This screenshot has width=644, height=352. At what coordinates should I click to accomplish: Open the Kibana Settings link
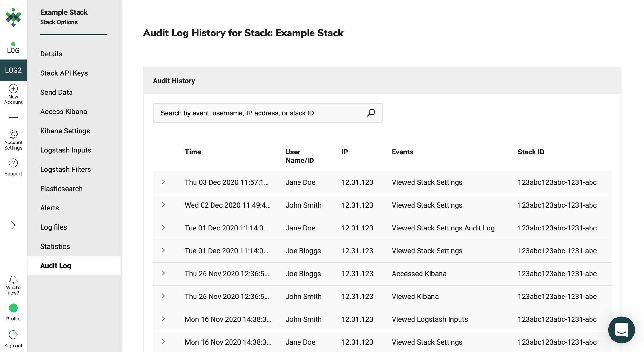65,131
